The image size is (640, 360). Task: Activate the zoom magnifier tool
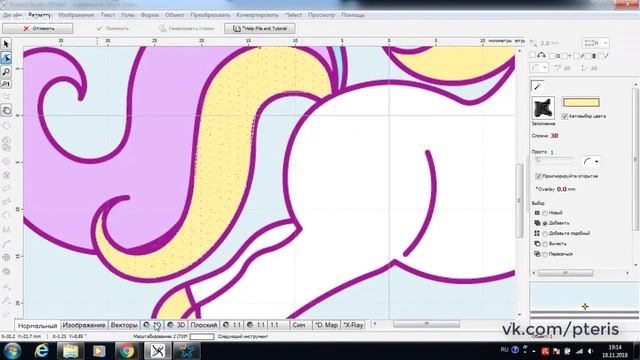click(6, 72)
